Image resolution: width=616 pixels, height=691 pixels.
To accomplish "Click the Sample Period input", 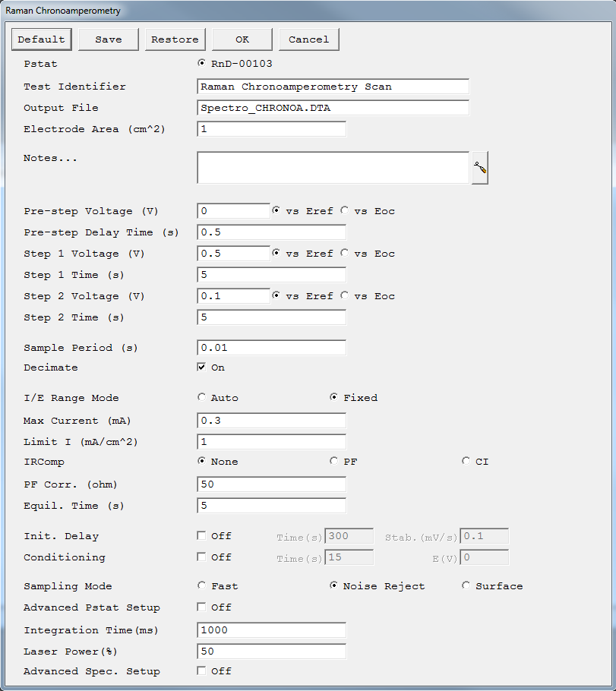I will click(x=272, y=347).
